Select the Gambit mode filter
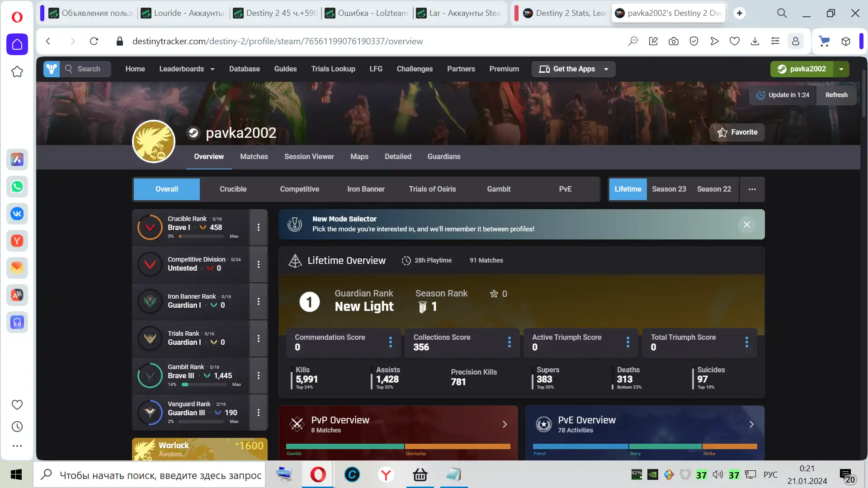Image resolution: width=868 pixels, height=488 pixels. [x=499, y=189]
